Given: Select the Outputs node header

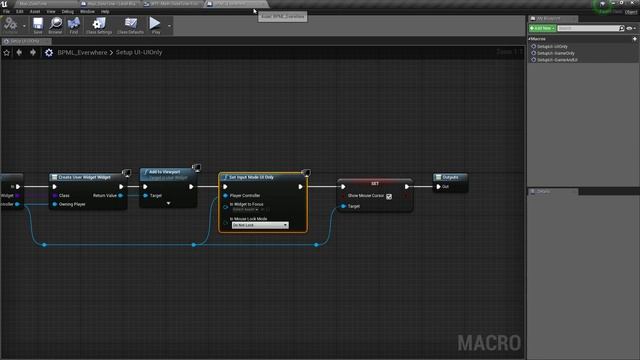Looking at the screenshot, I should [450, 177].
